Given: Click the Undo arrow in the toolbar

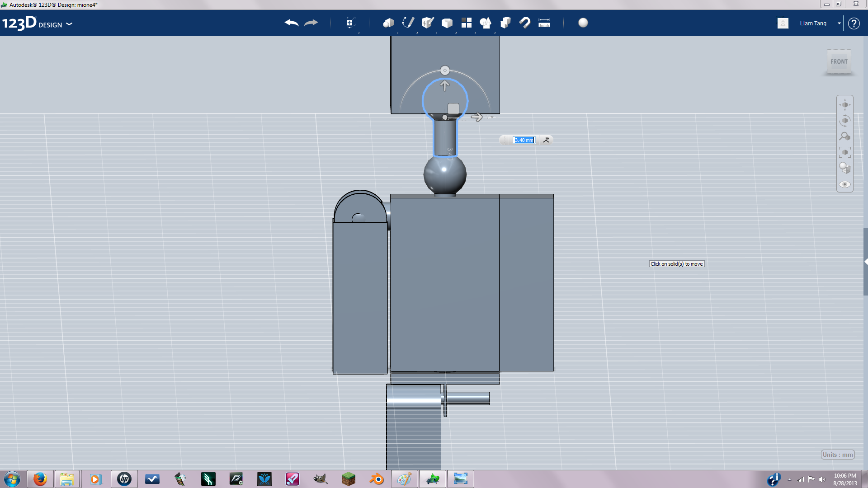Looking at the screenshot, I should 291,23.
